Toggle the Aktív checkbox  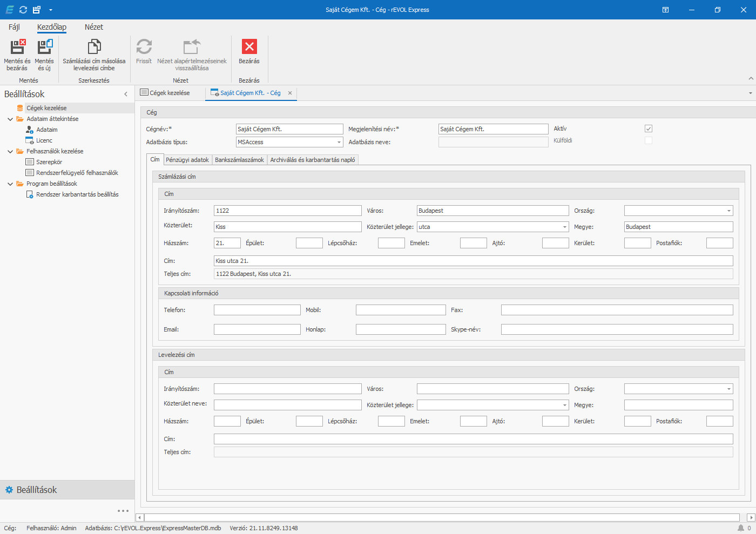649,129
